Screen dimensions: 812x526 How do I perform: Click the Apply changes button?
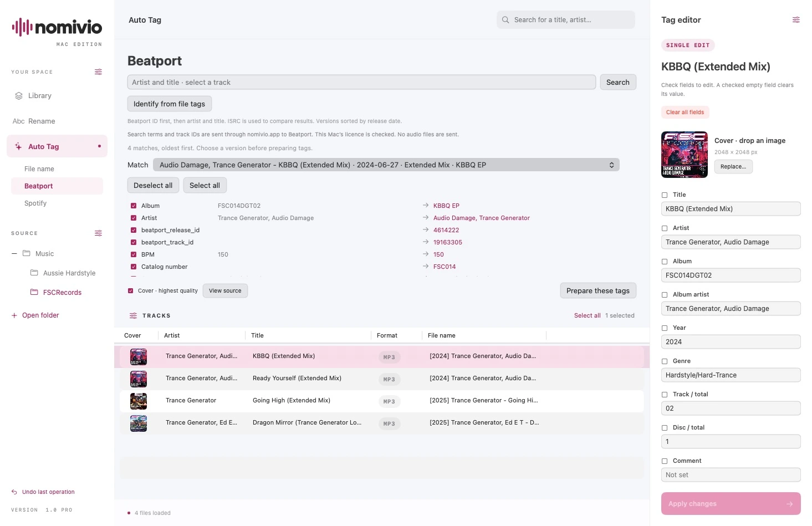click(x=731, y=504)
